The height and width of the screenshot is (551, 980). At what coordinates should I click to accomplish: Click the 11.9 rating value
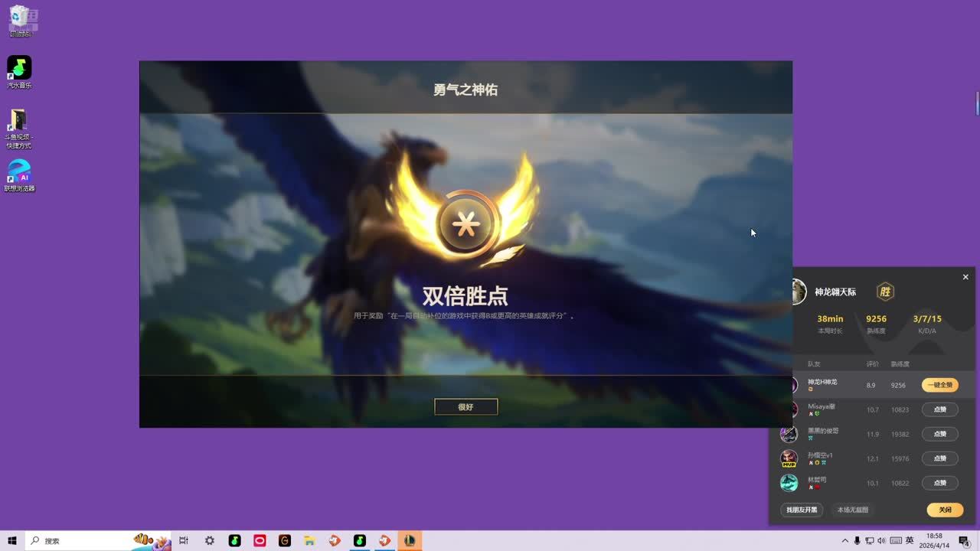click(872, 435)
